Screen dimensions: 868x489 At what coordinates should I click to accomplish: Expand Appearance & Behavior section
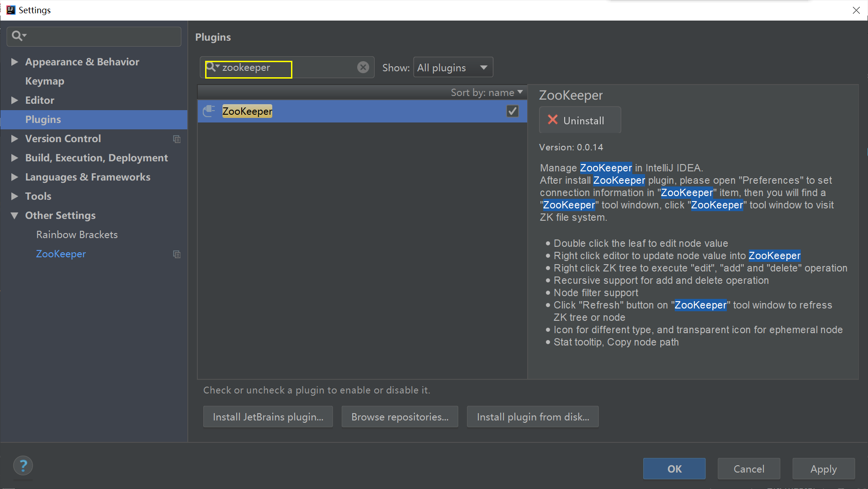(15, 62)
